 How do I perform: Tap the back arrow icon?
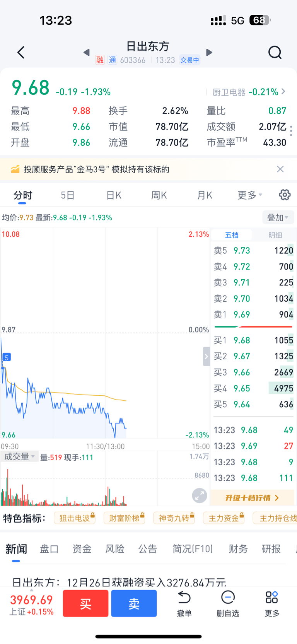pos(21,52)
